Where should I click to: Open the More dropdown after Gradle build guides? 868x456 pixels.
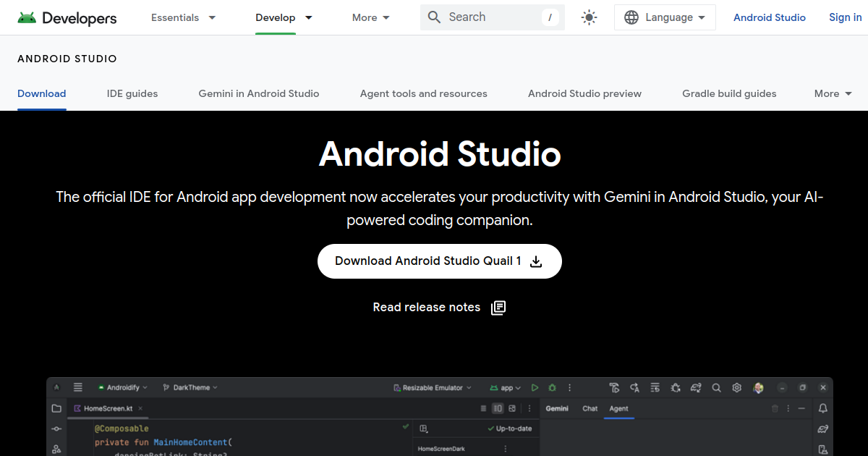point(833,93)
